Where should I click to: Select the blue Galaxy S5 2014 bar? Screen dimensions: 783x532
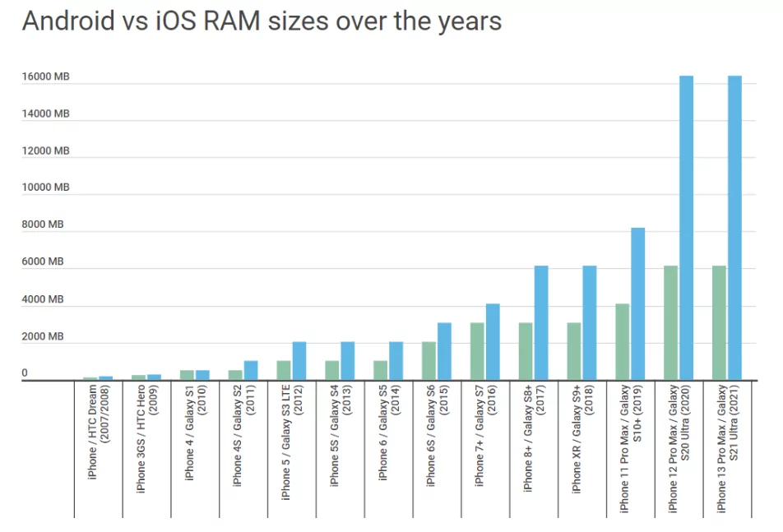(x=396, y=361)
